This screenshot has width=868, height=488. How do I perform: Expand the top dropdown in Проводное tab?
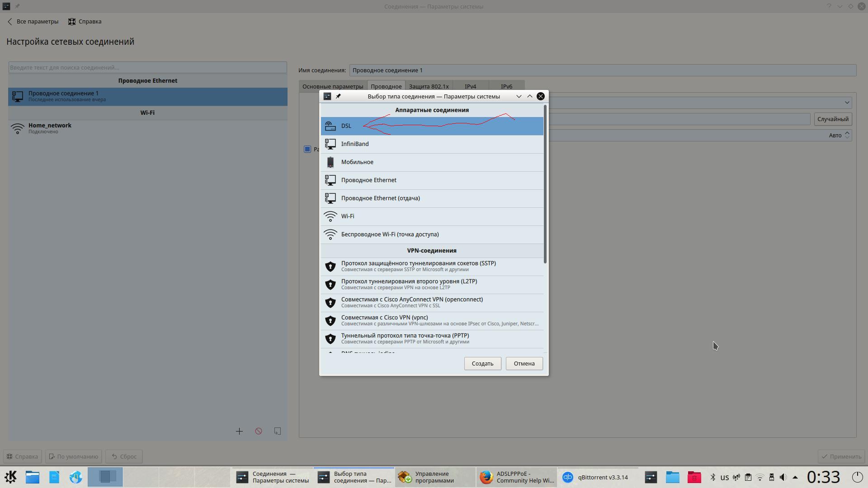coord(847,103)
